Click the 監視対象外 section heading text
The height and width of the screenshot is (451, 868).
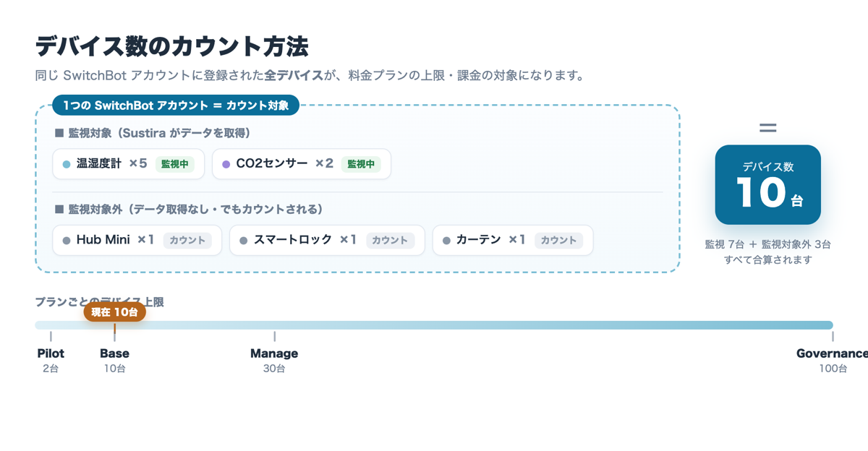[195, 209]
